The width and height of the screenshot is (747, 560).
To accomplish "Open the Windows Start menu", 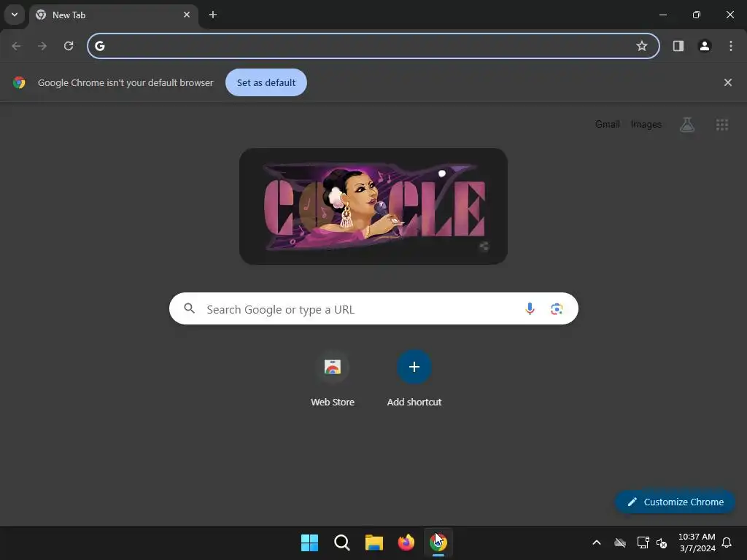I will click(x=309, y=542).
